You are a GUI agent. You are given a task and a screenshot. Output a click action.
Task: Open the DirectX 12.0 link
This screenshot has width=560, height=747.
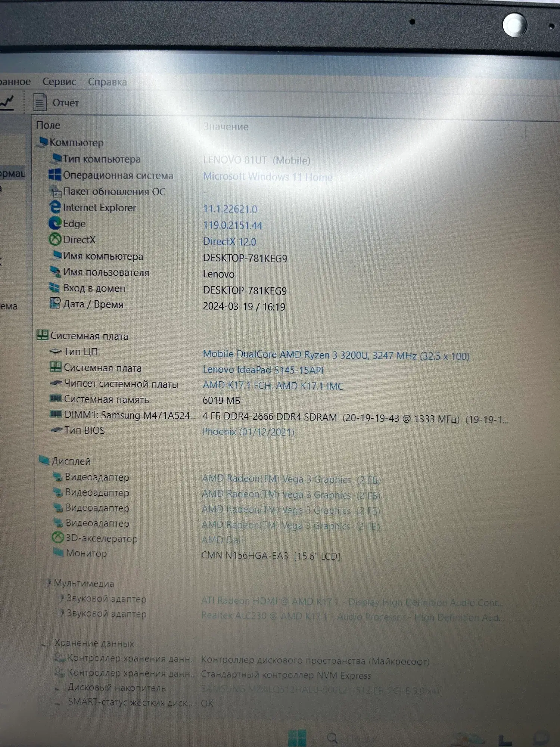(230, 242)
